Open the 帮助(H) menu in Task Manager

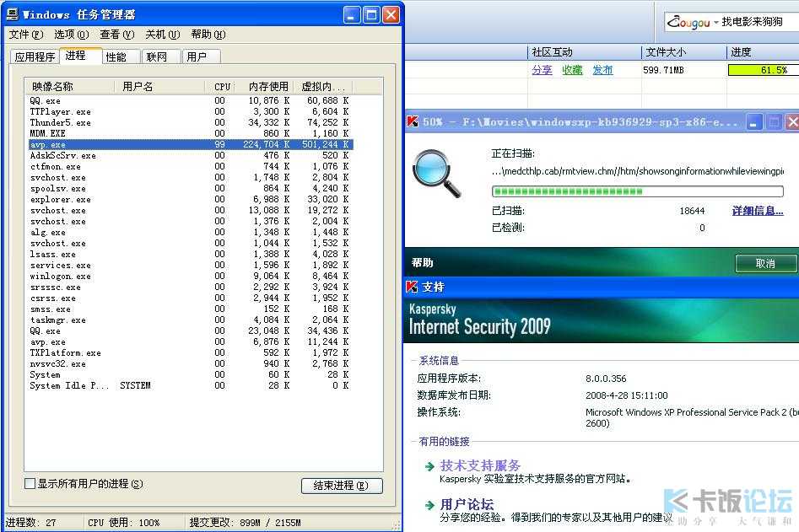pyautogui.click(x=208, y=35)
